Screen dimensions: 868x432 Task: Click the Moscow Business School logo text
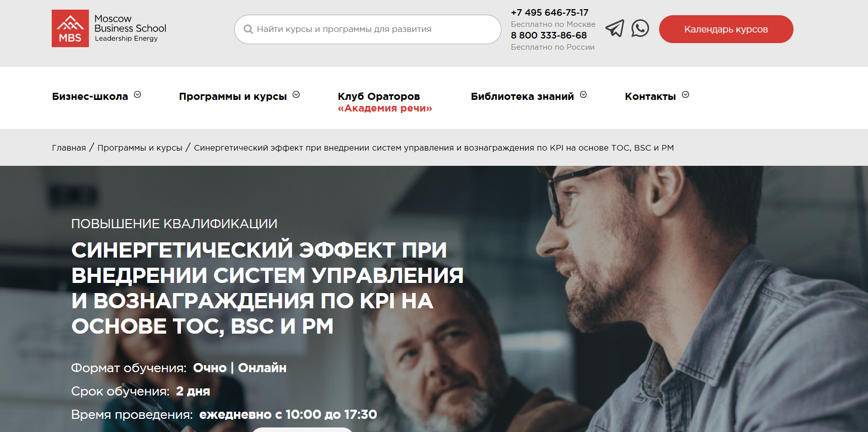point(130,28)
